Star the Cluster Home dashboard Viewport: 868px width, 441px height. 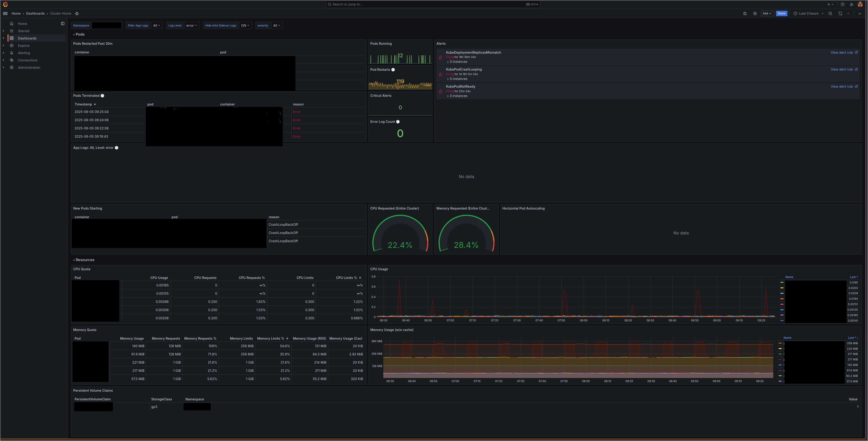coord(77,13)
